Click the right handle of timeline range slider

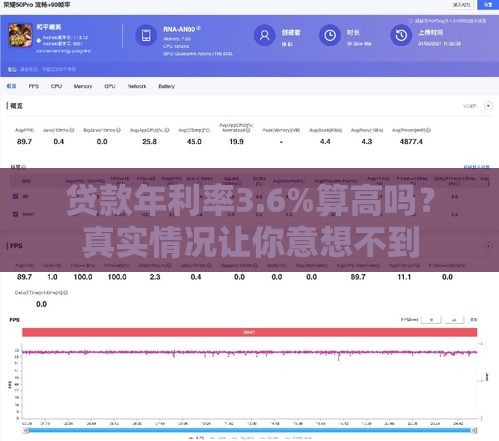[474, 430]
